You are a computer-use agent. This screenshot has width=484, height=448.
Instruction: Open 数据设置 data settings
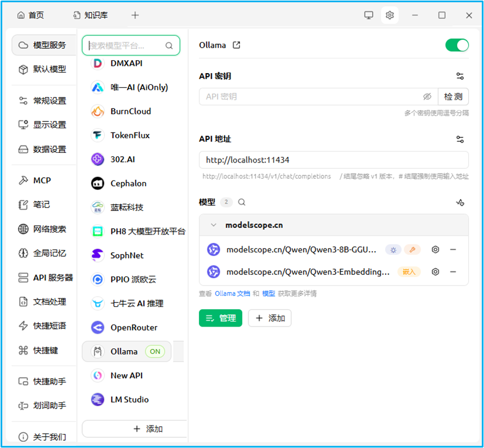(44, 150)
